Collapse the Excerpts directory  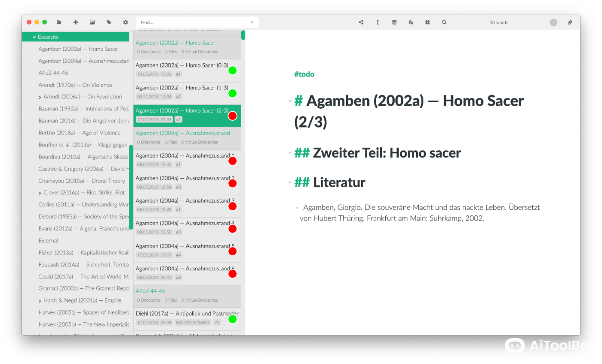point(34,37)
